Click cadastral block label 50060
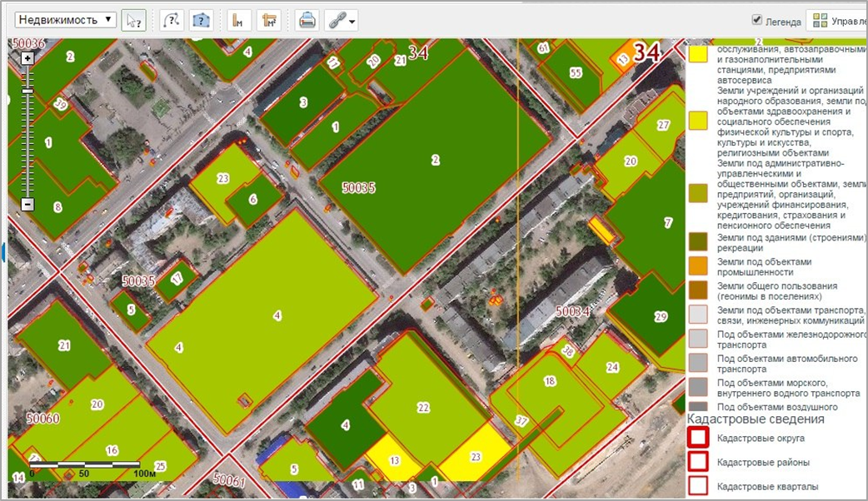The image size is (868, 501). (x=43, y=419)
